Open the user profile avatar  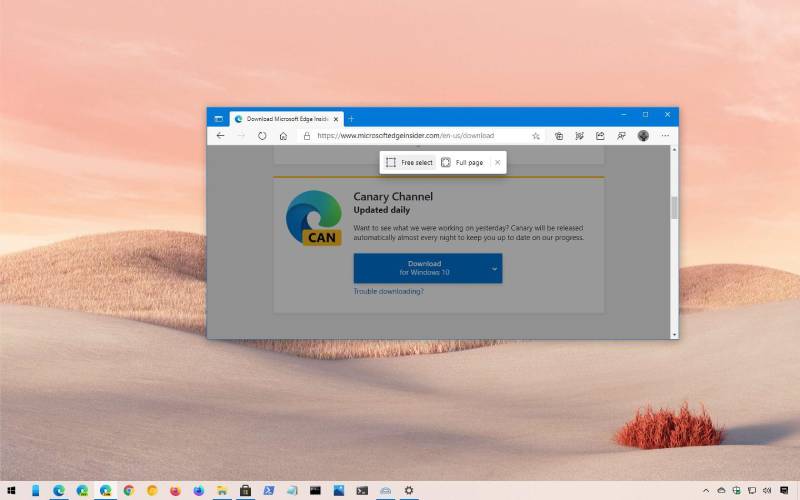click(643, 136)
